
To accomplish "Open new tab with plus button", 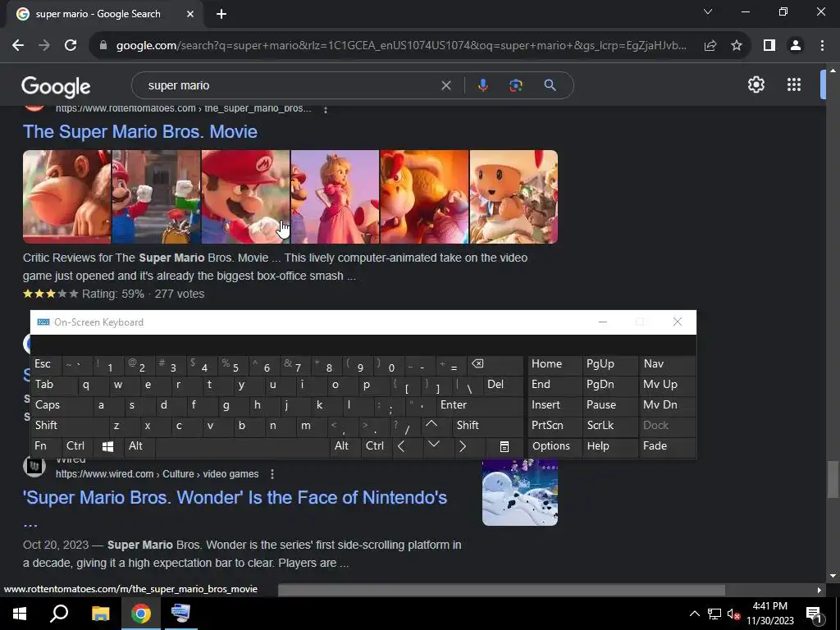I will (221, 14).
